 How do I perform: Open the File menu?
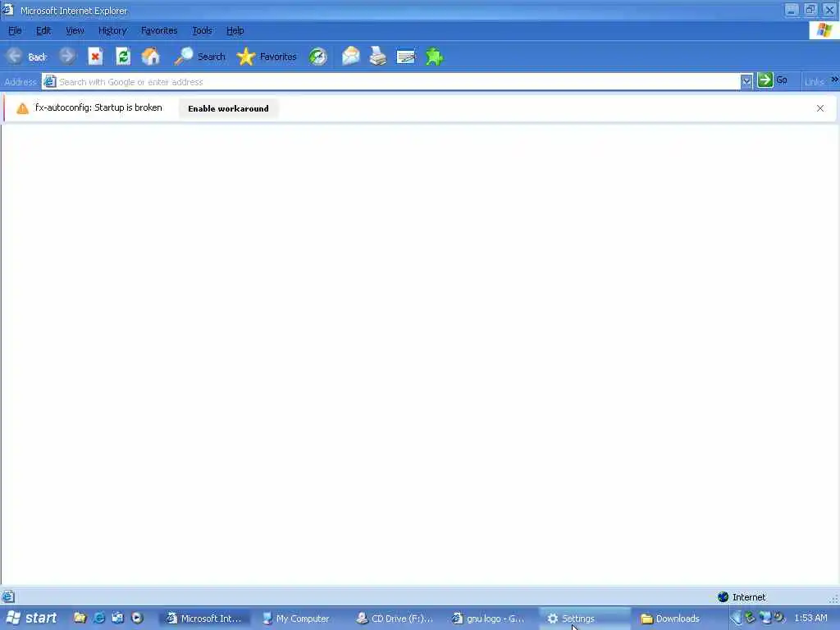15,30
